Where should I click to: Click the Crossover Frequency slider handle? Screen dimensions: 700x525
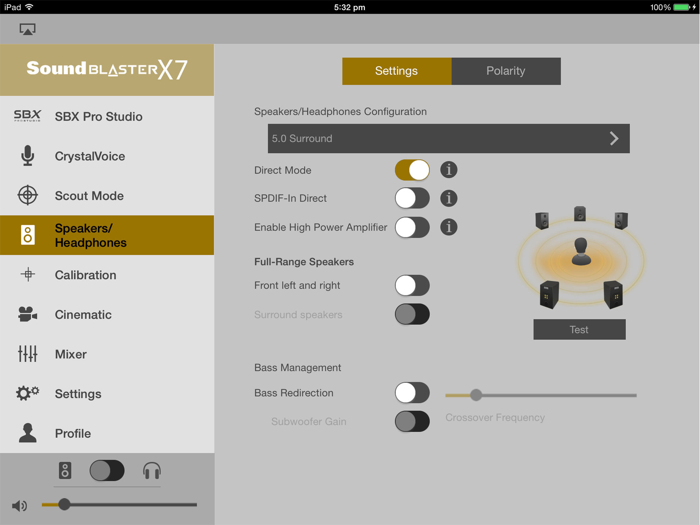pos(476,395)
